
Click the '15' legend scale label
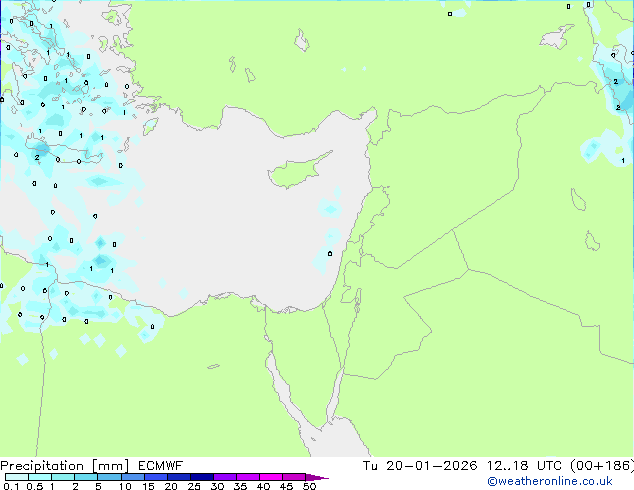[148, 486]
